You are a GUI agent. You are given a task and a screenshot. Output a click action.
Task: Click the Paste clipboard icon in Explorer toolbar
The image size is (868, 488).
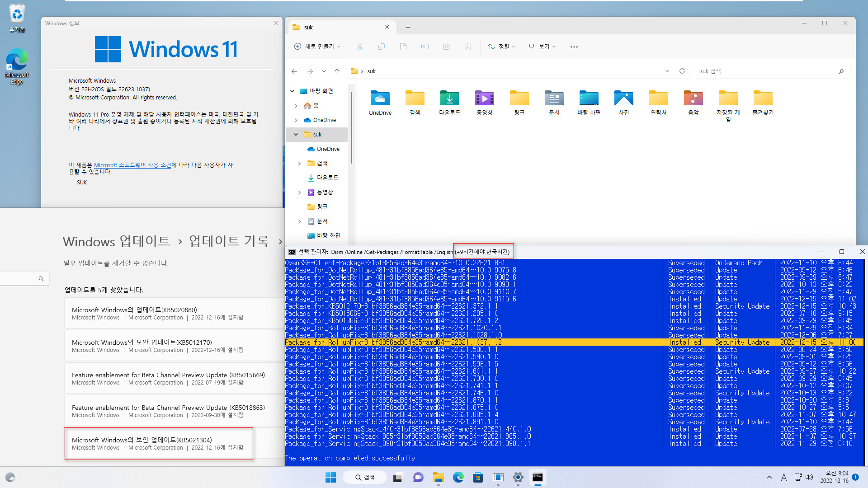[x=403, y=47]
